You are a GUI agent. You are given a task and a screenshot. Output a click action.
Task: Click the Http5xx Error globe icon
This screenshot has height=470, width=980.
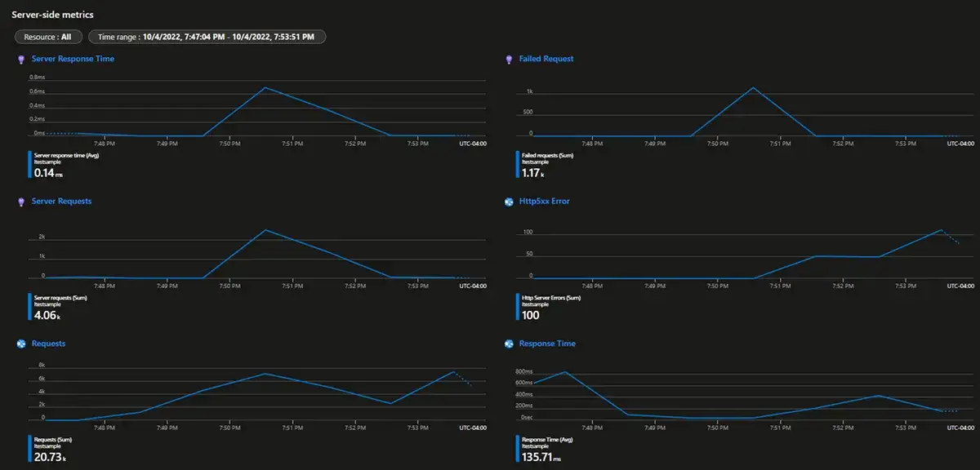510,201
